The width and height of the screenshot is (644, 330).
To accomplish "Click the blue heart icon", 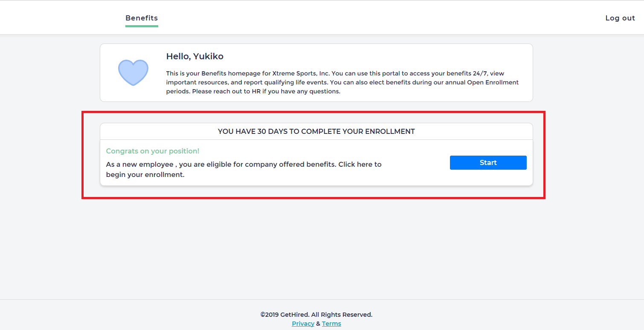I will pyautogui.click(x=133, y=72).
